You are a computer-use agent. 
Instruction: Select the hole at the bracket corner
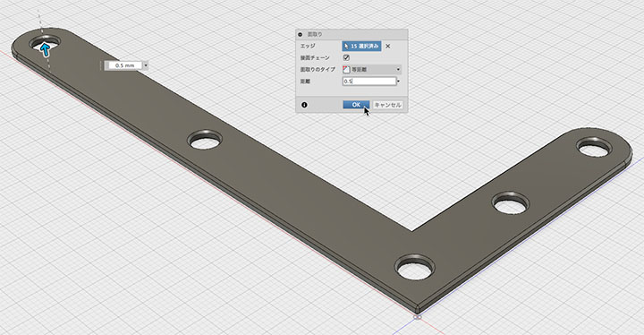(x=415, y=268)
